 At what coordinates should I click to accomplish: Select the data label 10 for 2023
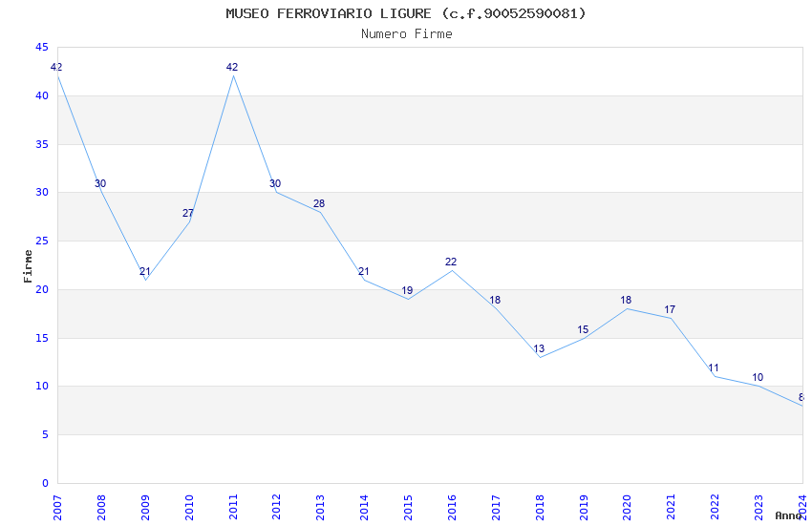pyautogui.click(x=758, y=378)
